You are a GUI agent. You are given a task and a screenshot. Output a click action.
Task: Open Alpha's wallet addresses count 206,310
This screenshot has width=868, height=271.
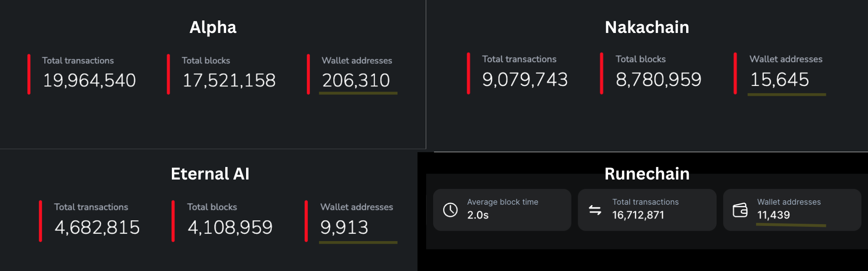coord(356,80)
